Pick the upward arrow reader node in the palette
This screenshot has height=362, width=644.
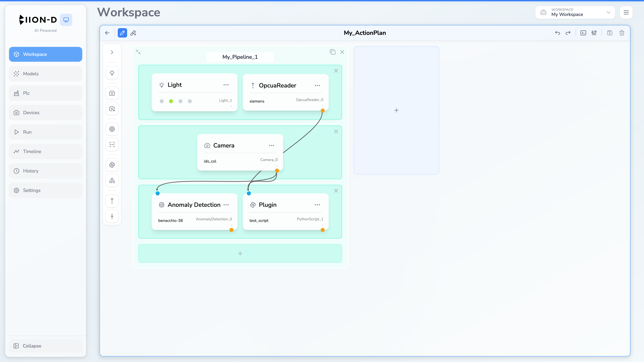point(112,201)
